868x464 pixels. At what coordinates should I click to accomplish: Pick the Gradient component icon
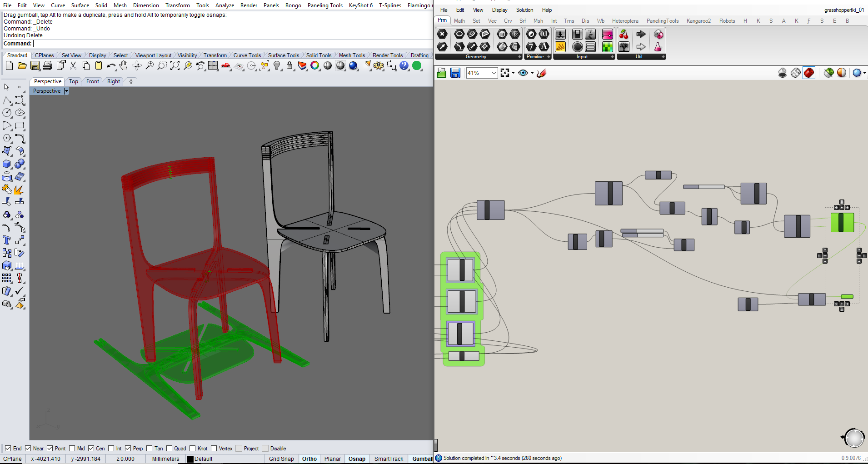pyautogui.click(x=608, y=34)
